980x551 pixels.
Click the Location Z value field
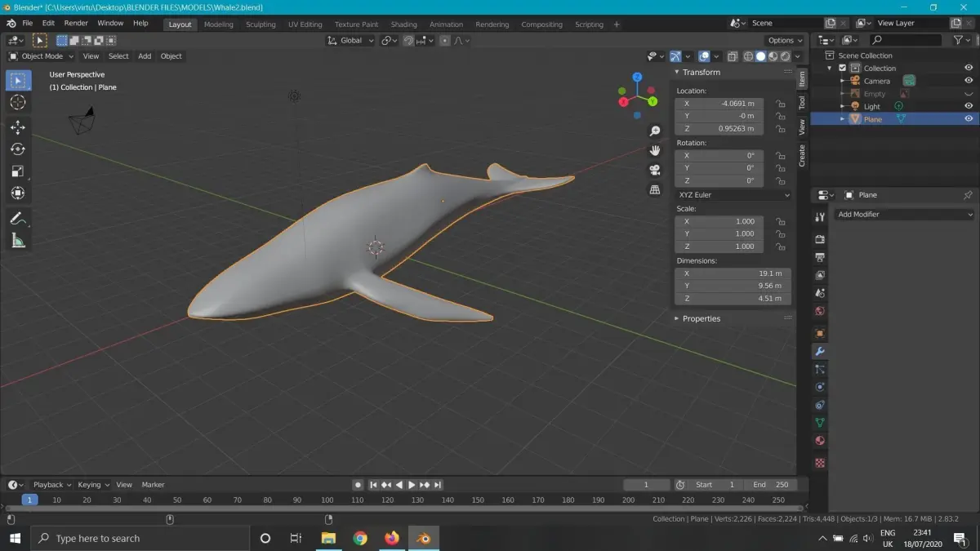[x=719, y=129]
